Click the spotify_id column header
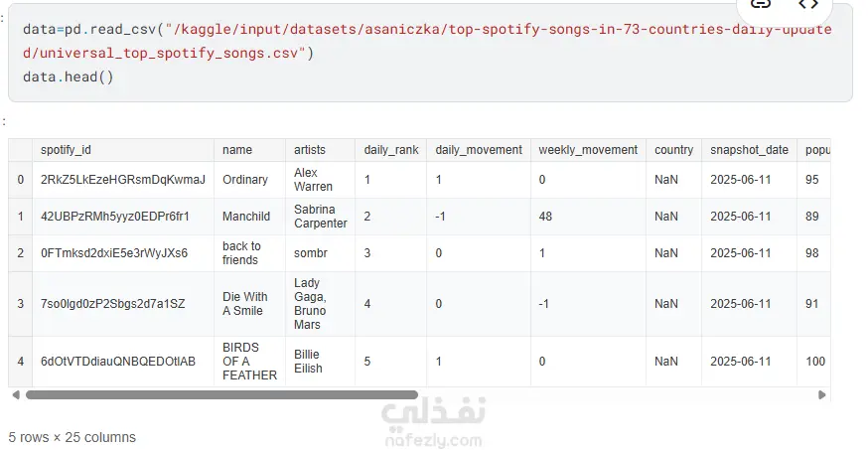 [66, 150]
